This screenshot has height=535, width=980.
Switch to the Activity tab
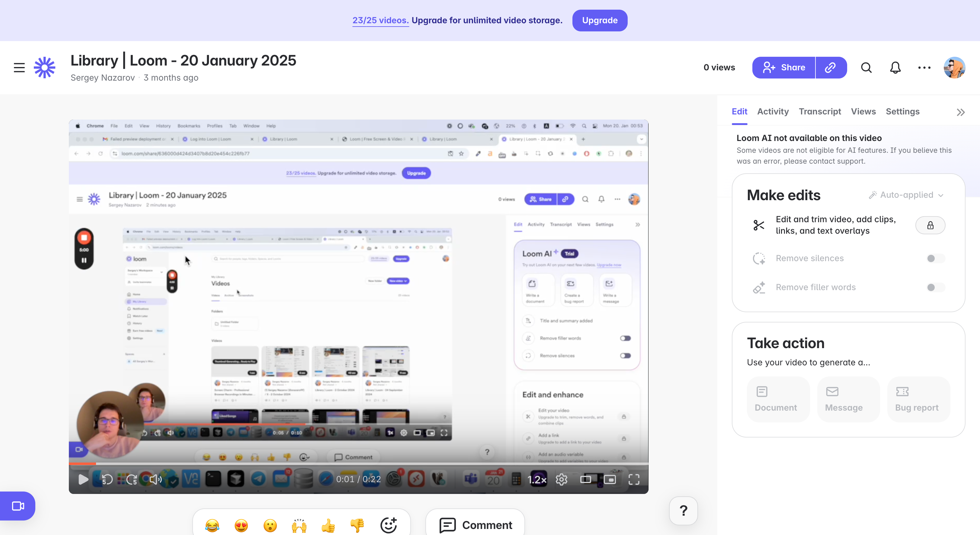click(773, 111)
